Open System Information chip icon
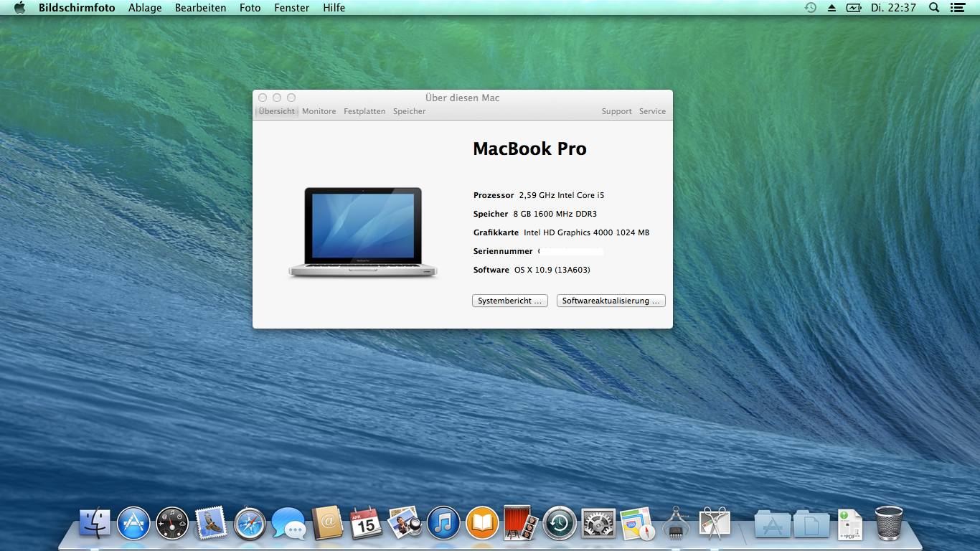Image resolution: width=980 pixels, height=551 pixels. click(x=676, y=523)
